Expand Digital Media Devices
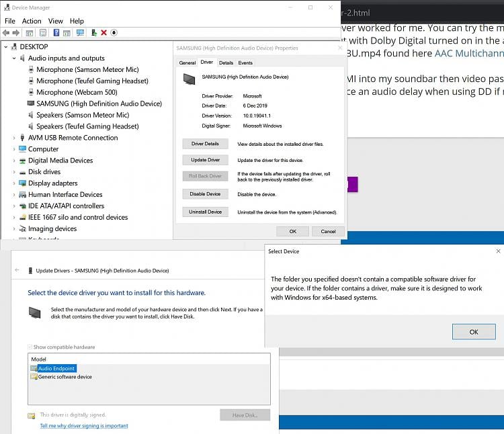Viewport: 504px width, 434px height. (x=14, y=161)
